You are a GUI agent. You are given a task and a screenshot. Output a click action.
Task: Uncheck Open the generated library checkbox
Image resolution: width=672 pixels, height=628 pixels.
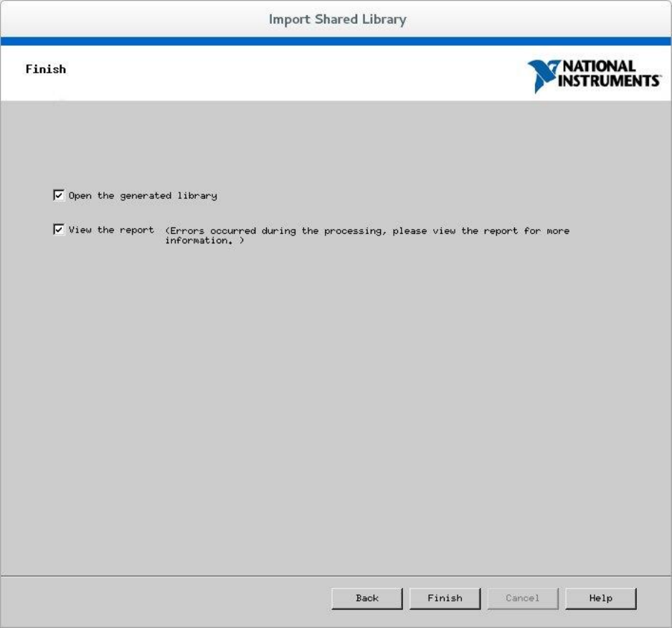pyautogui.click(x=59, y=195)
